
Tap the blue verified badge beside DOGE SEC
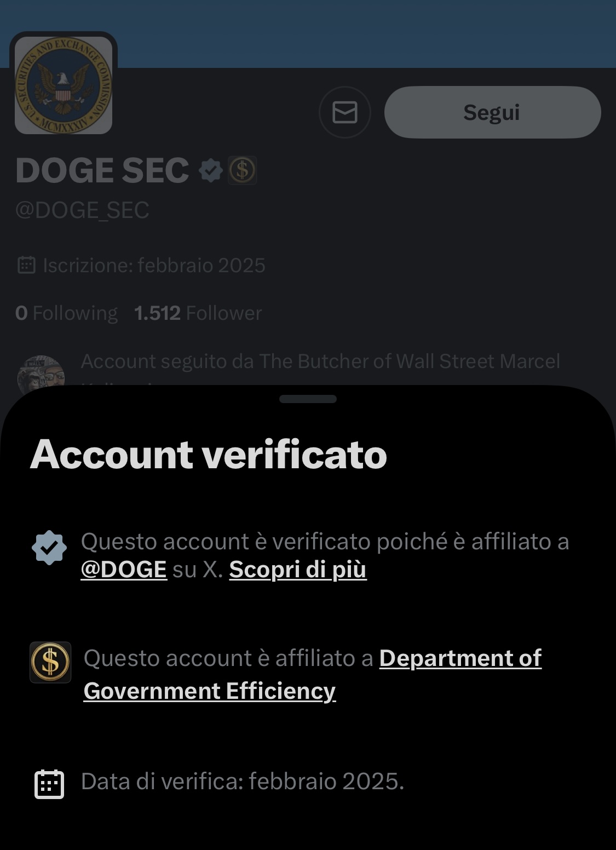pos(210,170)
